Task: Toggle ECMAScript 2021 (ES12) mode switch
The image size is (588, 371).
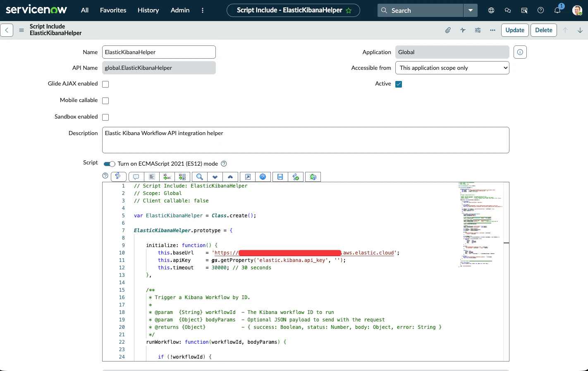Action: click(109, 164)
